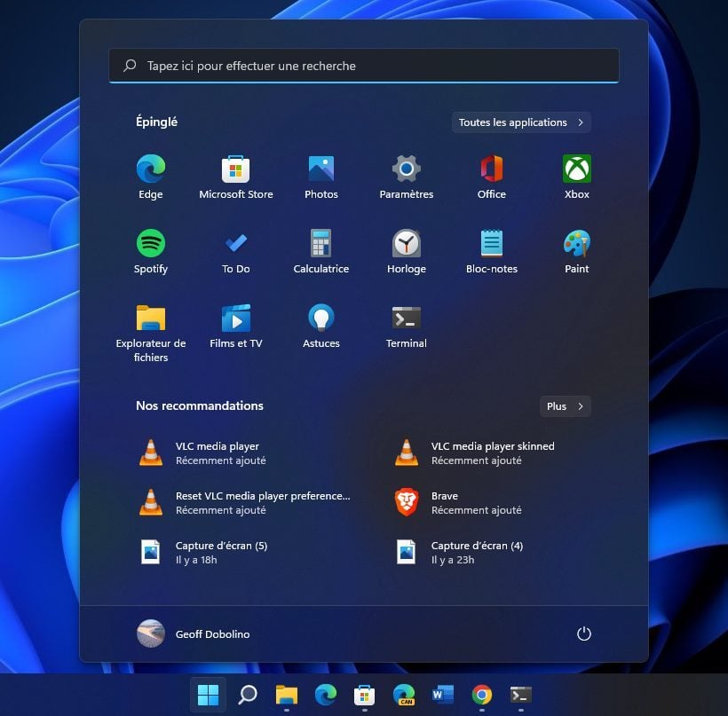Viewport: 728px width, 716px height.
Task: Open the To Do app
Action: click(236, 251)
